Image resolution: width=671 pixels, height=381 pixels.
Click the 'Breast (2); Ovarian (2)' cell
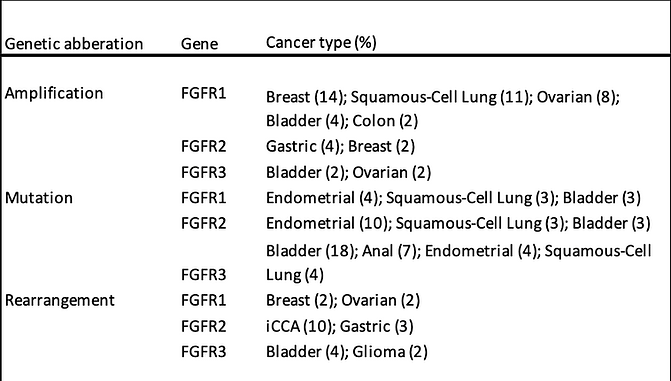(343, 301)
